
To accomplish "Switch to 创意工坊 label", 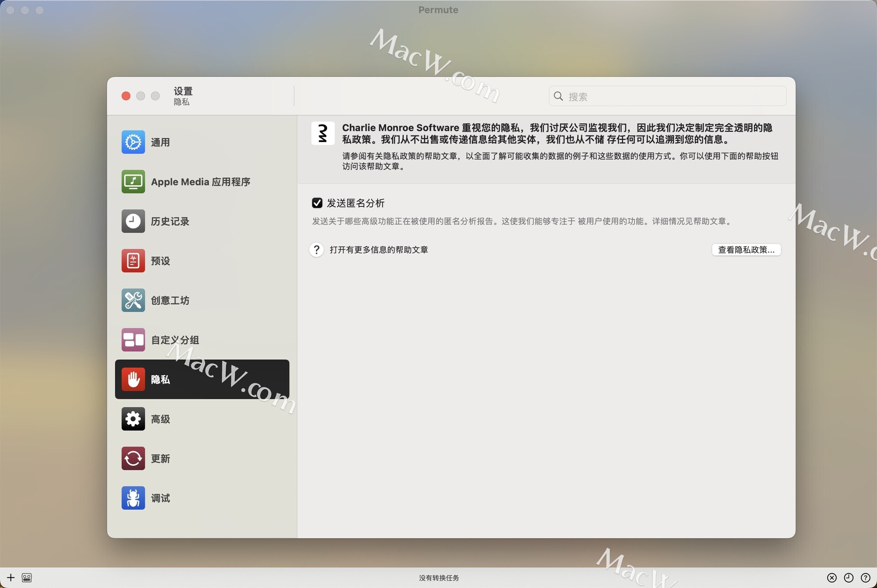I will pyautogui.click(x=170, y=300).
